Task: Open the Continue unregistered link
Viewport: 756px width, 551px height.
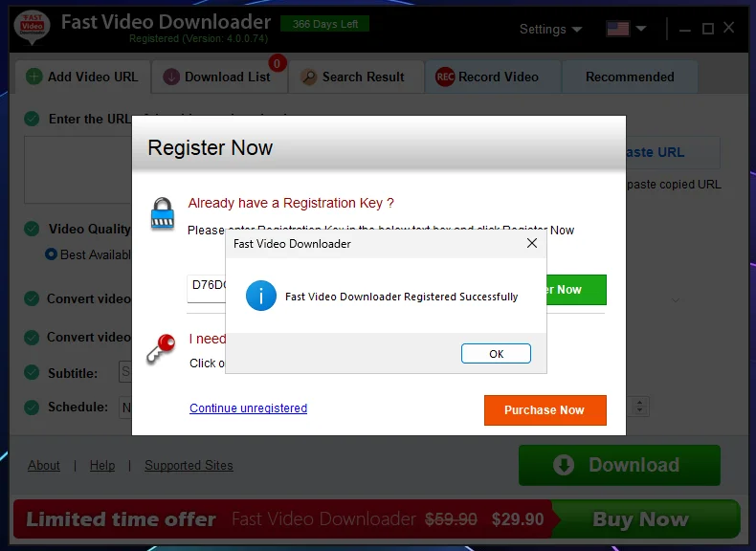Action: (x=248, y=408)
